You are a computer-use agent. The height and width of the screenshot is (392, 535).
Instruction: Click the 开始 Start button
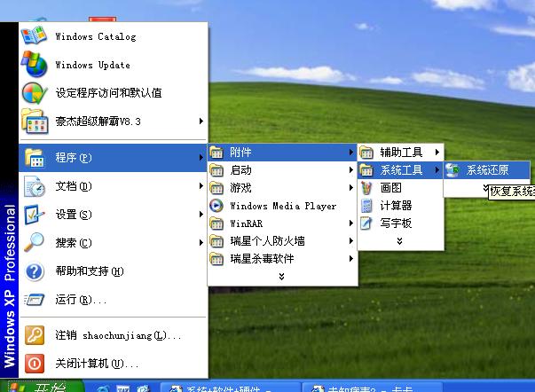[42, 386]
